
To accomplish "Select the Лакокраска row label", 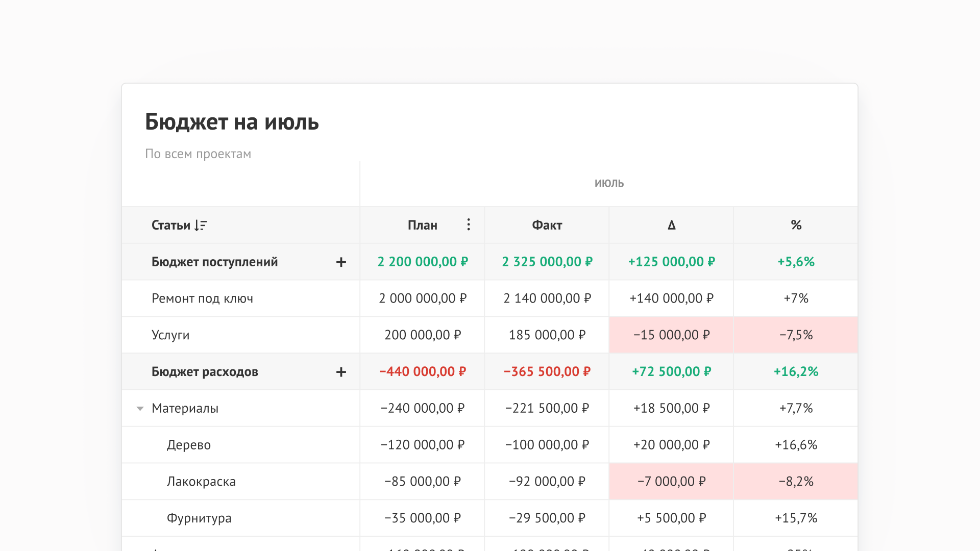I will pyautogui.click(x=201, y=482).
